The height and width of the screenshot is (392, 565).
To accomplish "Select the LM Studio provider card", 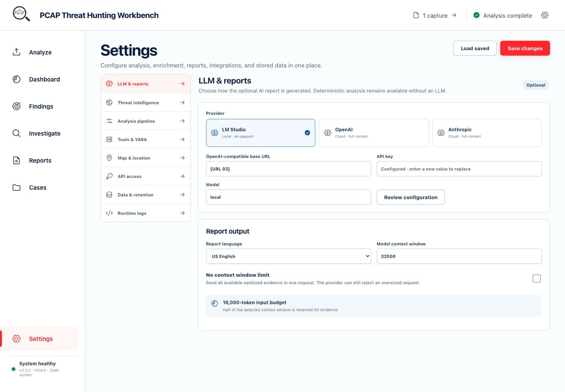I will pos(261,133).
